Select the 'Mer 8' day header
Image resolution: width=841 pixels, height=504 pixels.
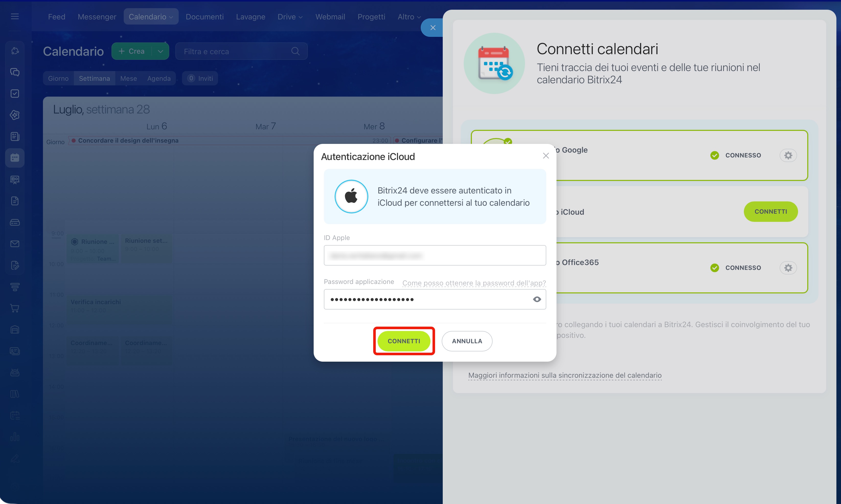point(374,126)
